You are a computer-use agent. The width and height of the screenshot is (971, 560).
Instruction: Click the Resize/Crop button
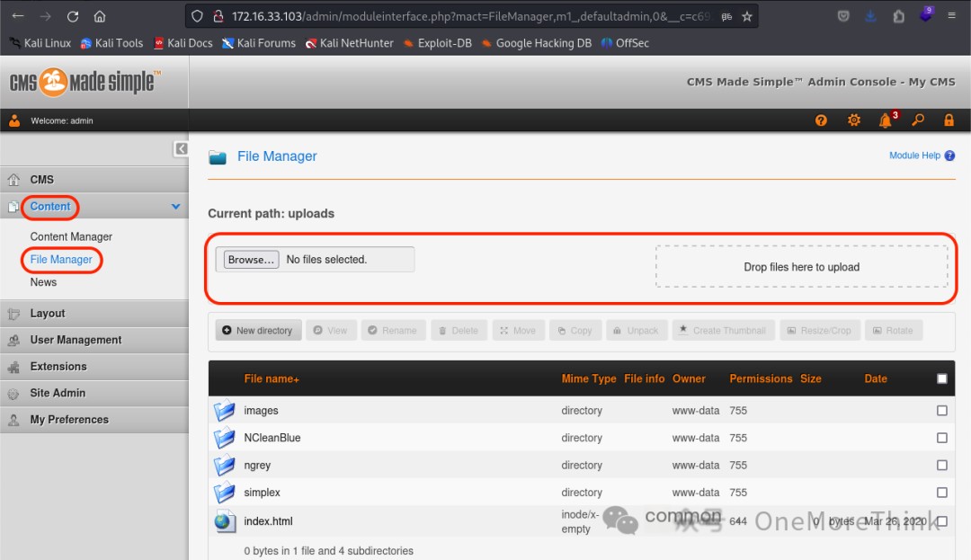(x=820, y=331)
